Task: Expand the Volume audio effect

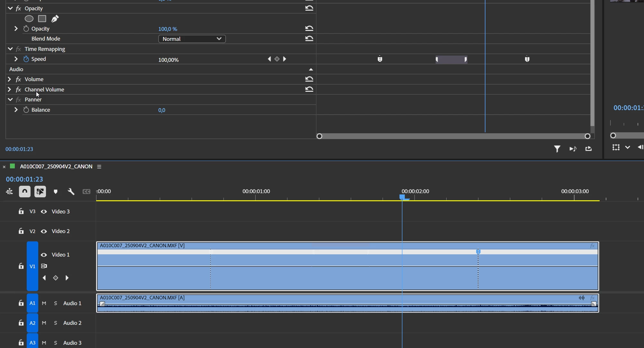Action: tap(9, 79)
